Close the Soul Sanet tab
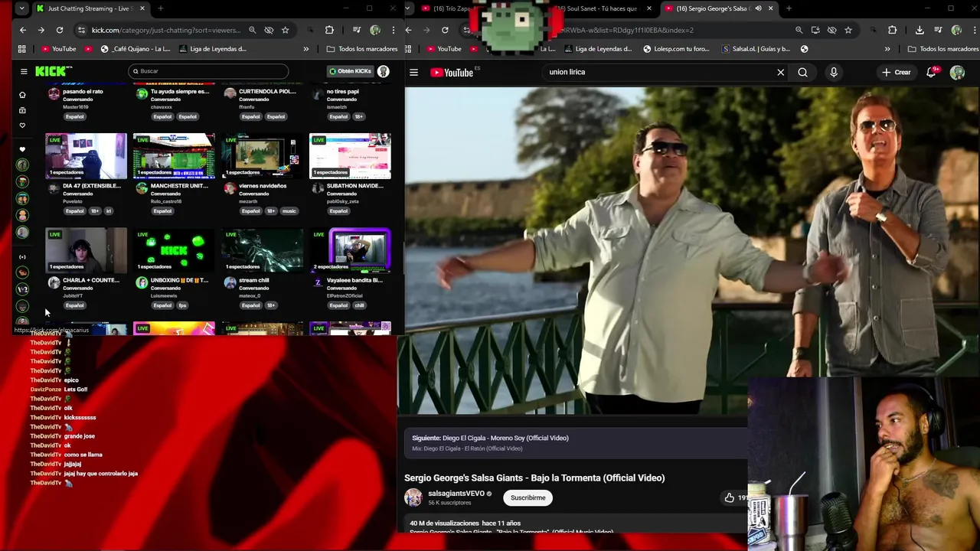The width and height of the screenshot is (980, 551). click(649, 8)
